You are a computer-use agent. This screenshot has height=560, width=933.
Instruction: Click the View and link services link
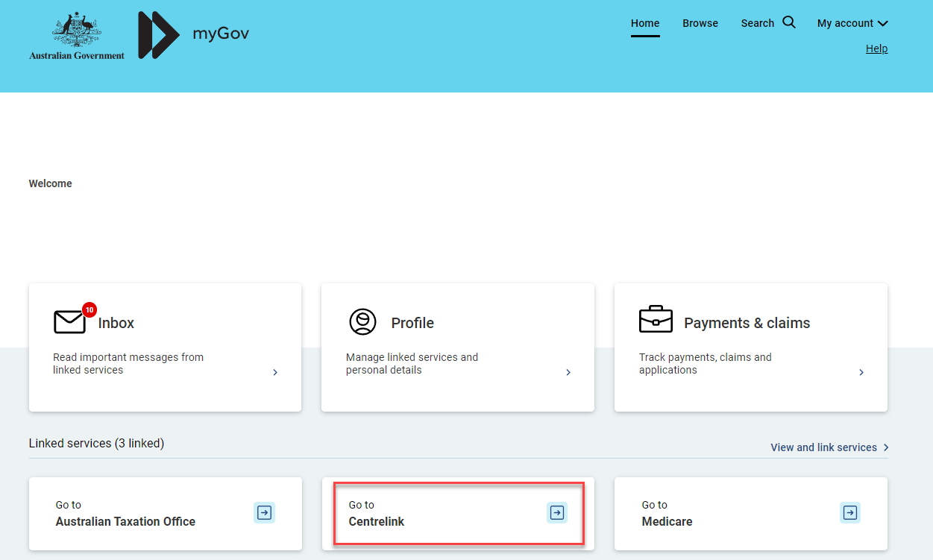pos(823,447)
